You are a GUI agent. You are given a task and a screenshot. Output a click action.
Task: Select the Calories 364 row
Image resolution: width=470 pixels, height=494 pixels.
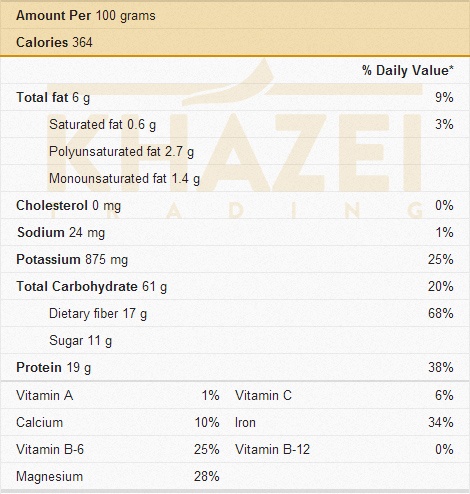[x=235, y=42]
